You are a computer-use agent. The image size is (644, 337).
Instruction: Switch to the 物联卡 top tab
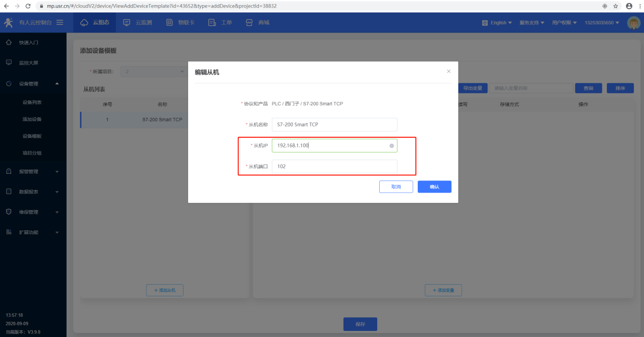[x=180, y=22]
